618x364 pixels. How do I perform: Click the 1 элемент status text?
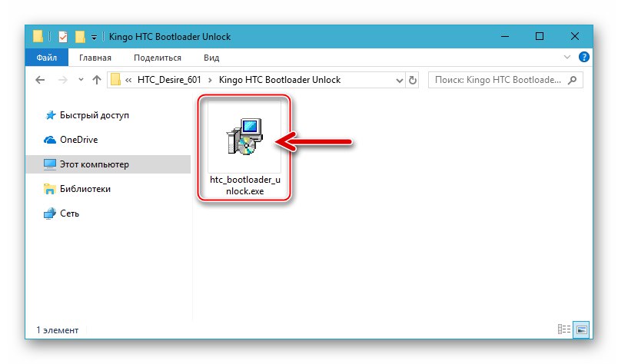(x=57, y=330)
